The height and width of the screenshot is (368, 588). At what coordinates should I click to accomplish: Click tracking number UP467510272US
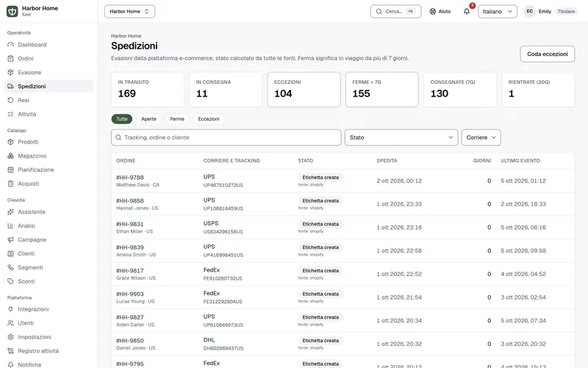click(223, 185)
